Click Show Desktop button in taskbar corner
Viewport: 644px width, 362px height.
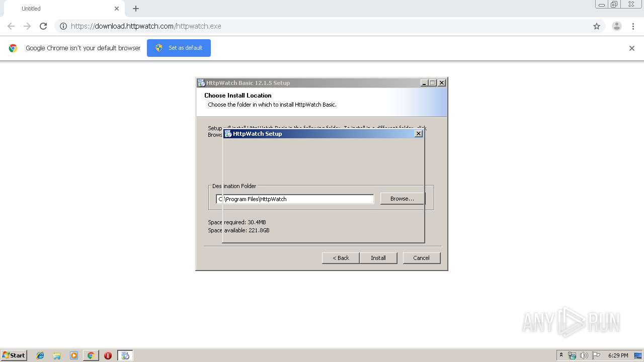[x=639, y=355]
